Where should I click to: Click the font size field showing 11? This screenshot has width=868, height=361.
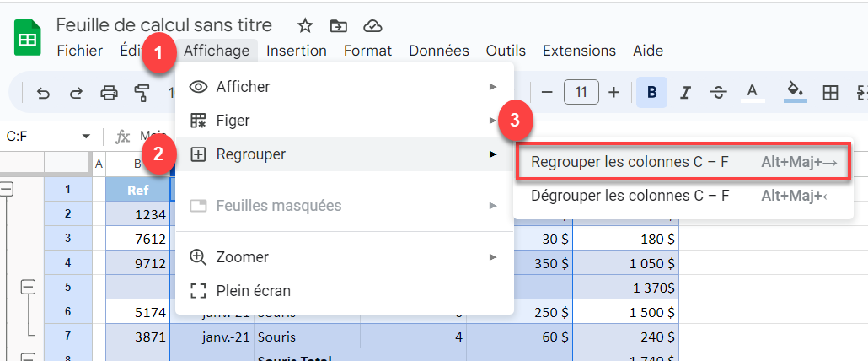pos(581,93)
